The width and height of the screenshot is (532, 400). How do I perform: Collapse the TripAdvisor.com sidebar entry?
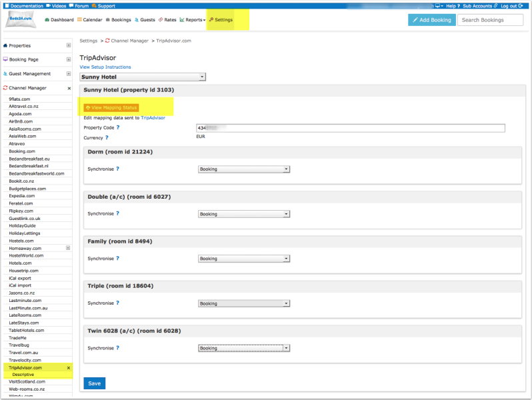click(69, 368)
